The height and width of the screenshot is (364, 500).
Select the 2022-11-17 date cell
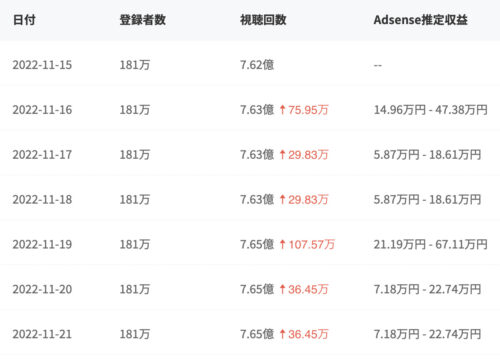pyautogui.click(x=42, y=155)
